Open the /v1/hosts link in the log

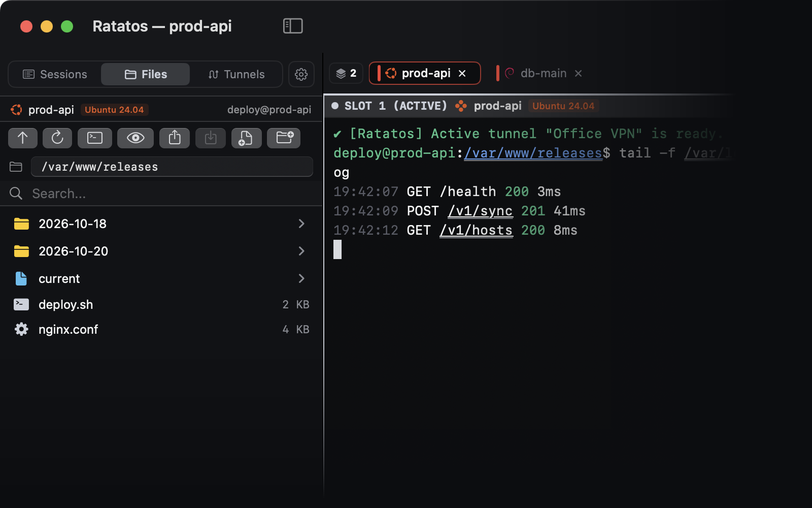(x=476, y=230)
